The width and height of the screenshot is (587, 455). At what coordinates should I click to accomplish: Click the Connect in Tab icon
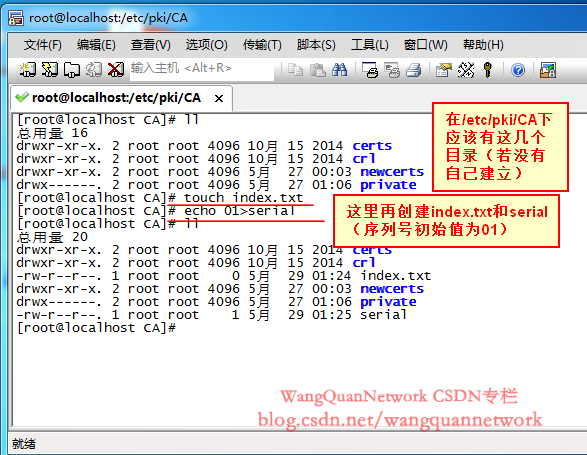click(x=72, y=70)
